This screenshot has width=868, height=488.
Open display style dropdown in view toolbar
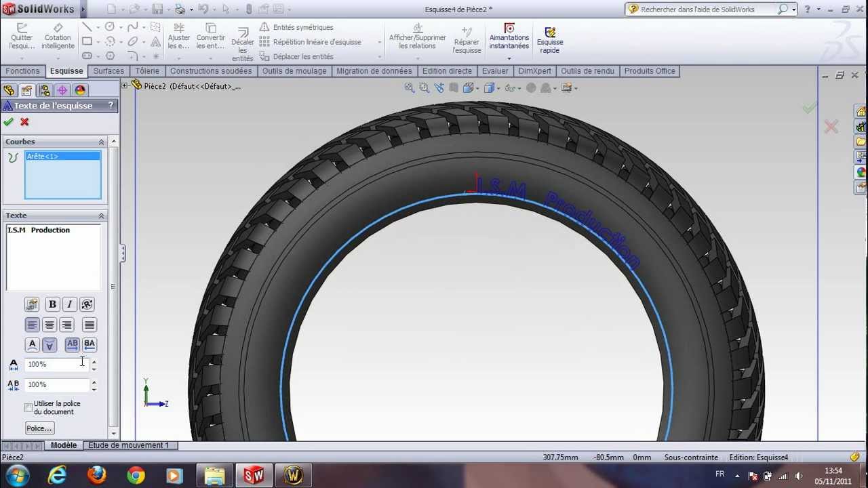point(499,88)
